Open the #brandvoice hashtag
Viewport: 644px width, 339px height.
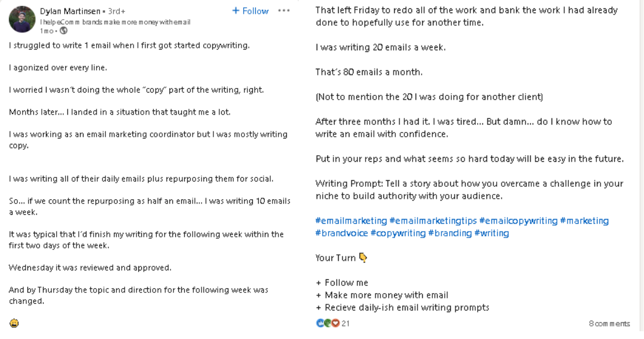(x=342, y=233)
